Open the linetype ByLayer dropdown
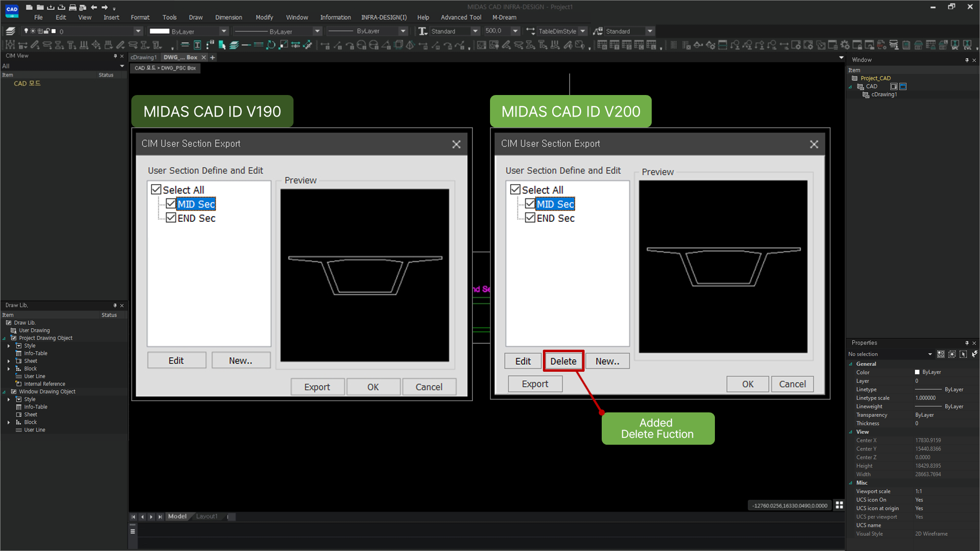The width and height of the screenshot is (980, 551). (317, 31)
